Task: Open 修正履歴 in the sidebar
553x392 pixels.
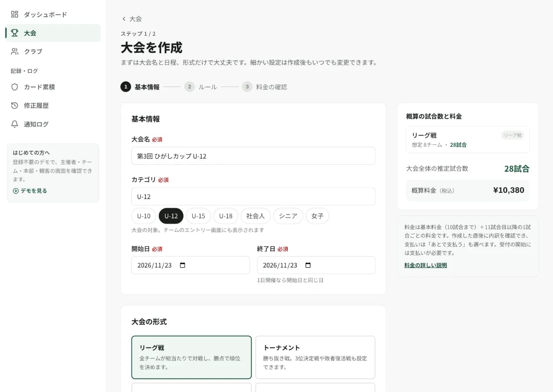Action: coord(53,105)
